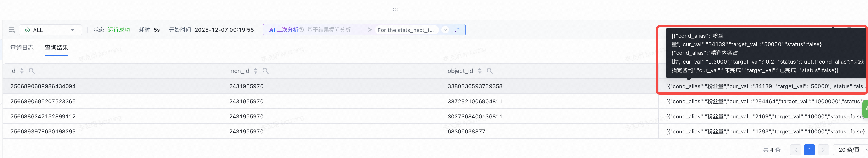Click mcn_id 2431955970 in the 68306038877 row

click(x=246, y=132)
